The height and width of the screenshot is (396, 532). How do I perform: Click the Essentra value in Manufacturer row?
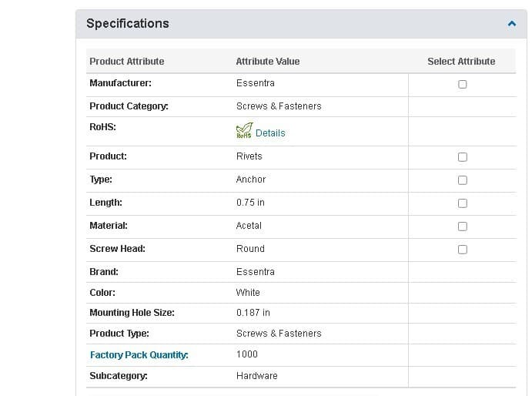click(x=255, y=83)
